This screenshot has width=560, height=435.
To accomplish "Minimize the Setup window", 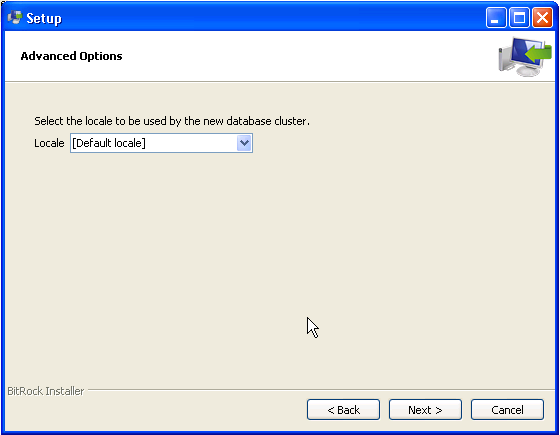I will [x=496, y=18].
